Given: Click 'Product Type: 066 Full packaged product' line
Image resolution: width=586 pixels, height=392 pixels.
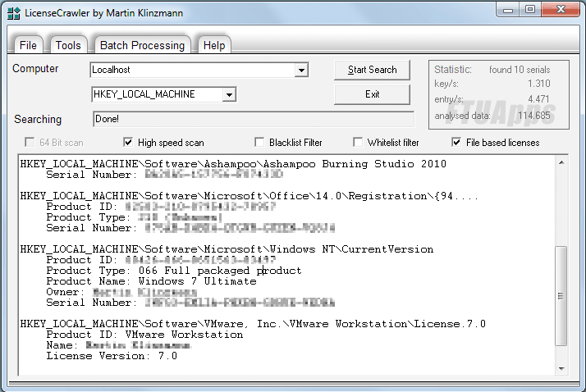Looking at the screenshot, I should pyautogui.click(x=174, y=271).
